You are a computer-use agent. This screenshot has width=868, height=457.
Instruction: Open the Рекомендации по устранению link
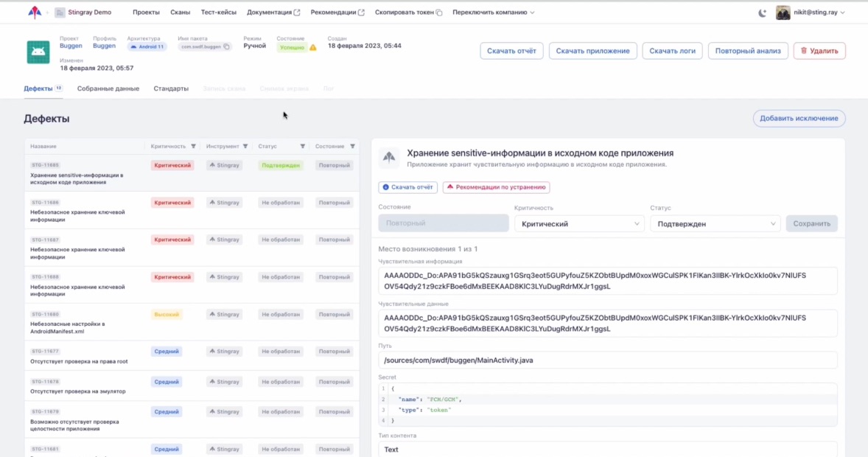tap(496, 187)
